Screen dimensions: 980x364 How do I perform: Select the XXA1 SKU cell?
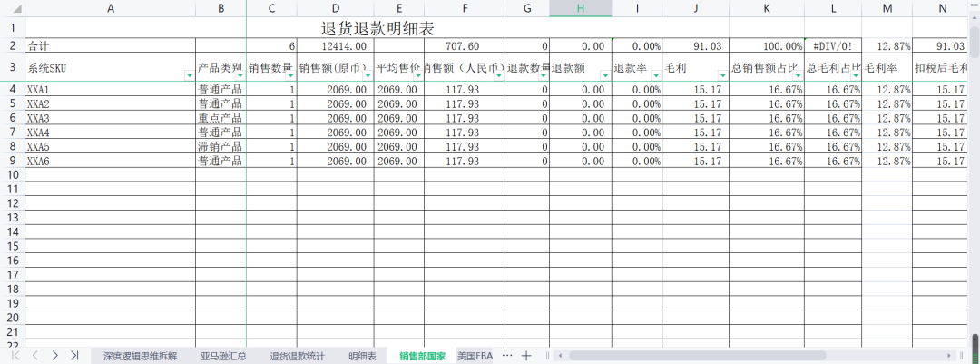pos(111,90)
